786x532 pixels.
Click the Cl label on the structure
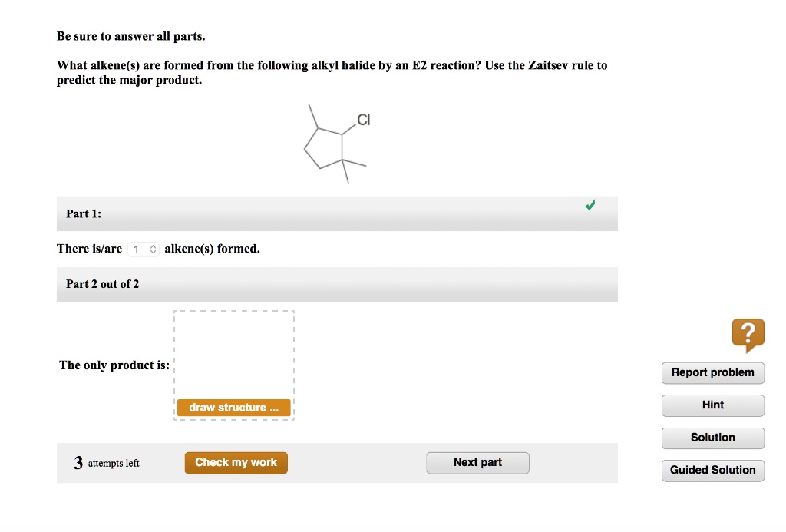363,120
